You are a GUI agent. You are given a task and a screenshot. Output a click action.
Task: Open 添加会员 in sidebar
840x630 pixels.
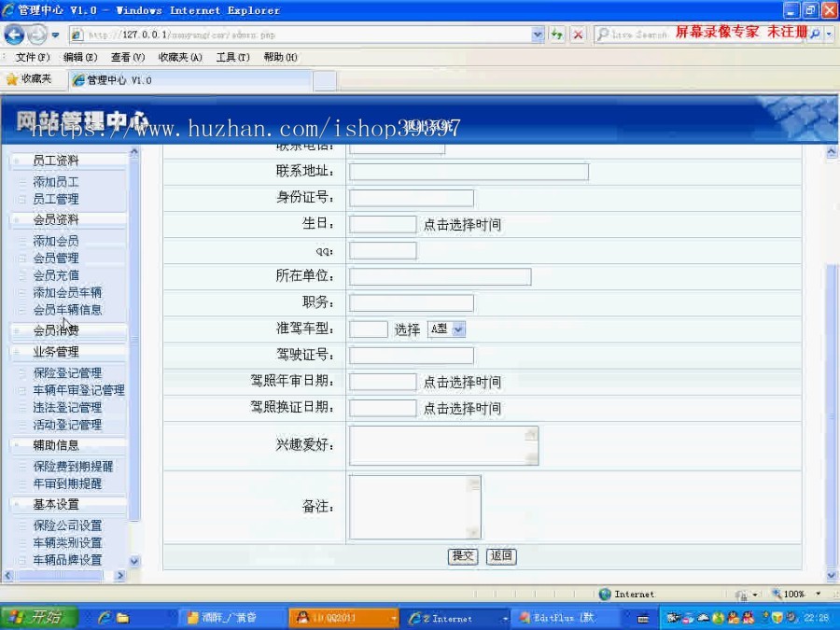pyautogui.click(x=56, y=241)
